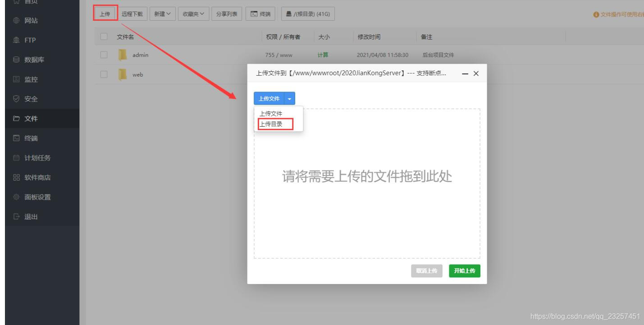Click the globe icon beside 网站
The image size is (644, 325).
[17, 21]
